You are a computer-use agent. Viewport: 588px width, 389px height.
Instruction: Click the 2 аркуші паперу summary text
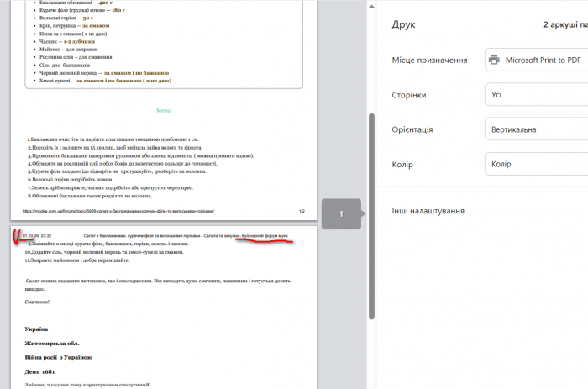point(565,24)
